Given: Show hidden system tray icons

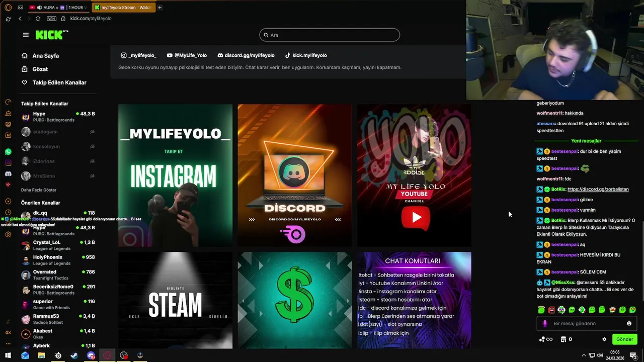Looking at the screenshot, I should coord(584,355).
